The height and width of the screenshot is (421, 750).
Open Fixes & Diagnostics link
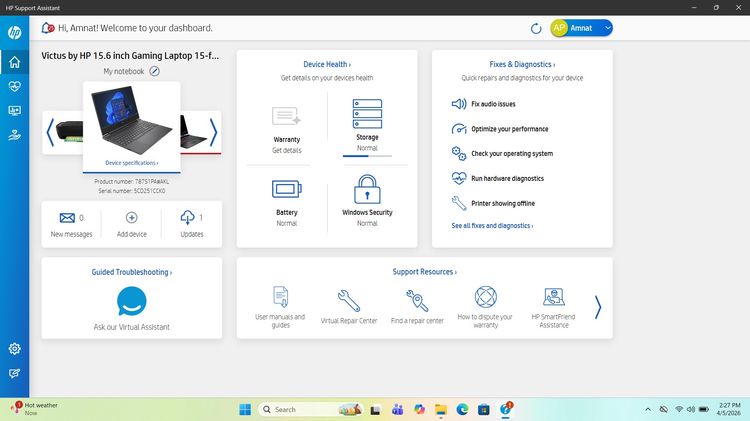[x=522, y=64]
